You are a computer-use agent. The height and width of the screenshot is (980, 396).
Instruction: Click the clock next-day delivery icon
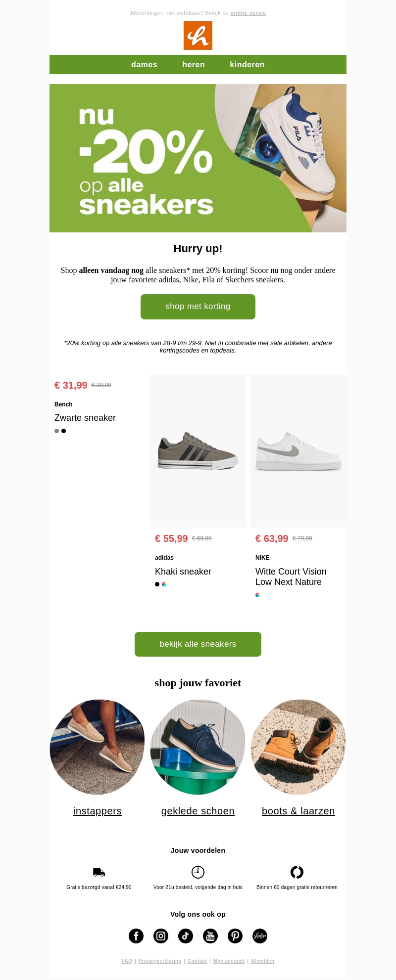coord(198,872)
